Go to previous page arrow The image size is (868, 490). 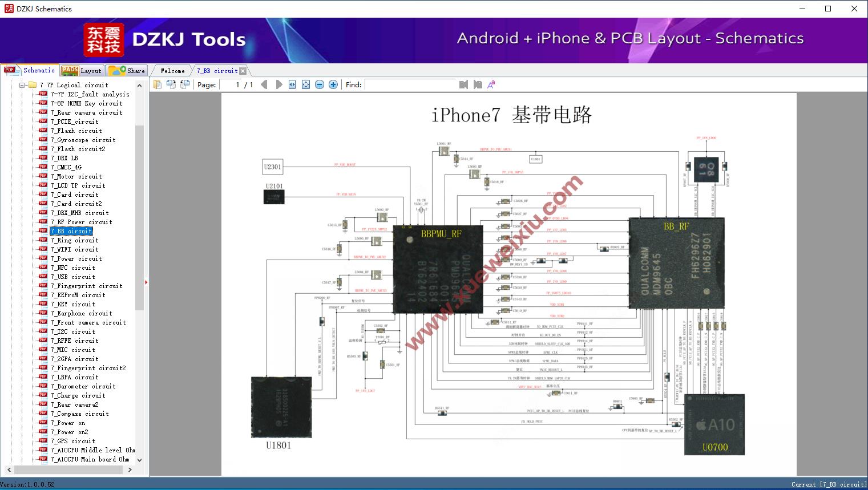point(264,84)
